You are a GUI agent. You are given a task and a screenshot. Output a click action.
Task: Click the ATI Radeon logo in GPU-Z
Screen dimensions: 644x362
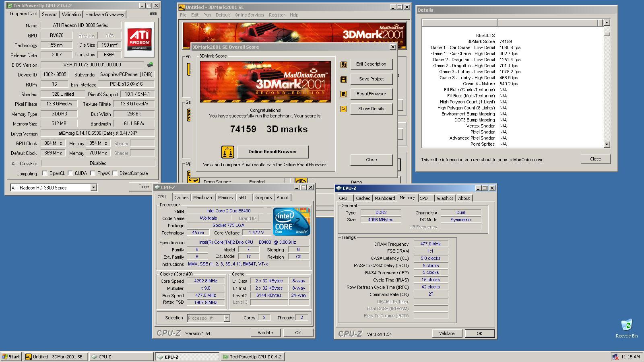pyautogui.click(x=139, y=39)
